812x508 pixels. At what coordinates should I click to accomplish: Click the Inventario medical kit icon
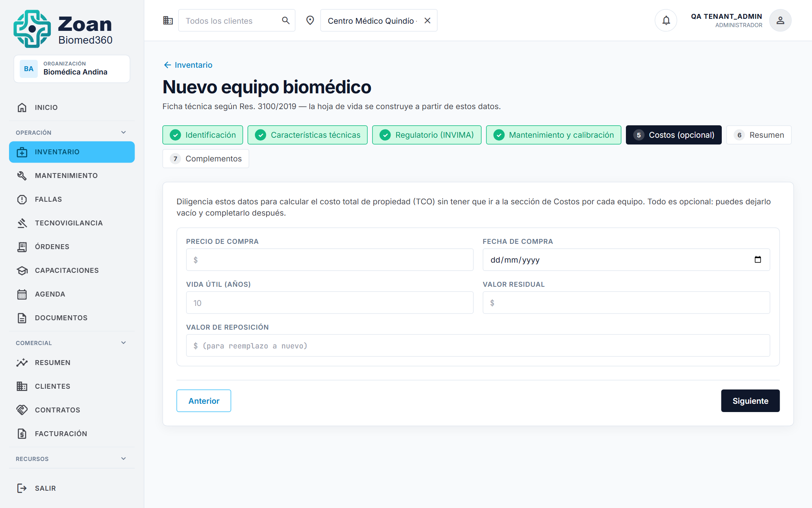click(22, 152)
